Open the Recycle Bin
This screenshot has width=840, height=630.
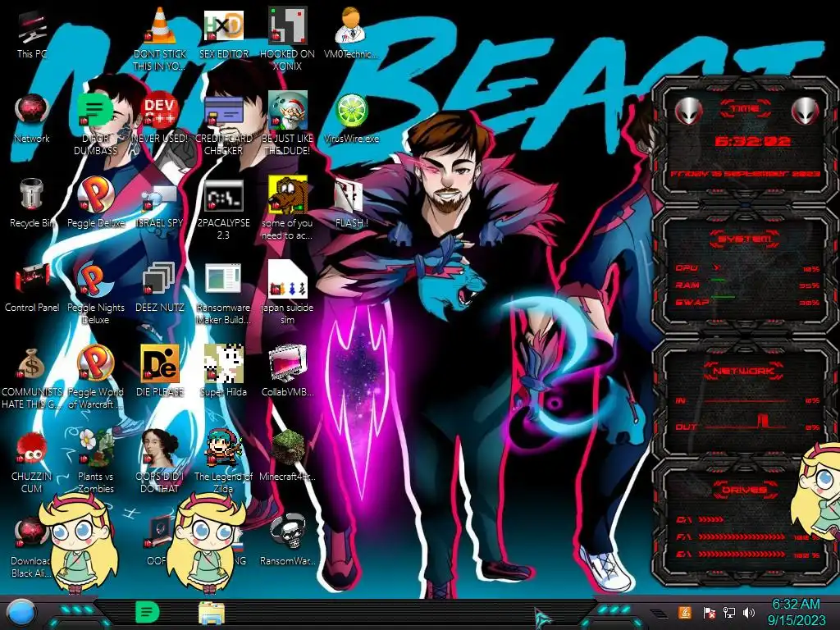coord(32,203)
